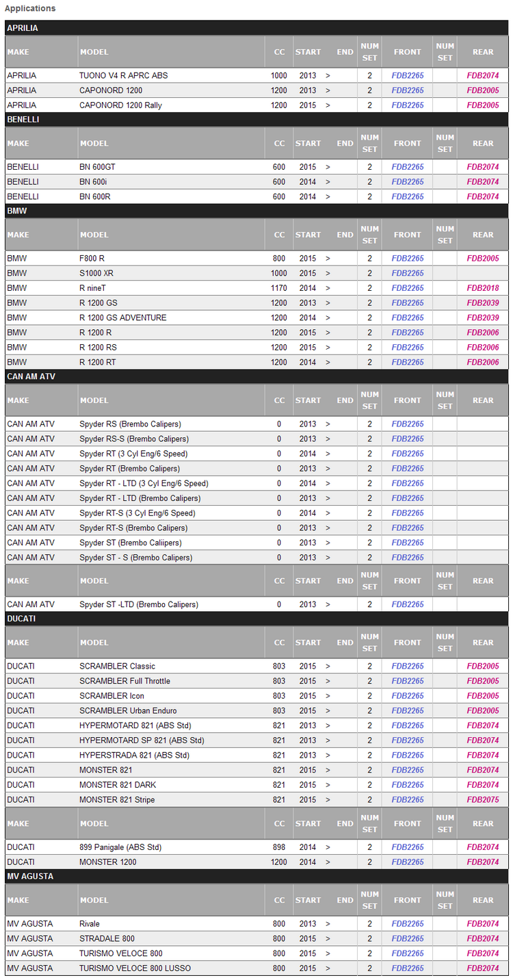Open front FDB2265 link for Spyder ST -LTD
513x980 pixels.
click(408, 604)
